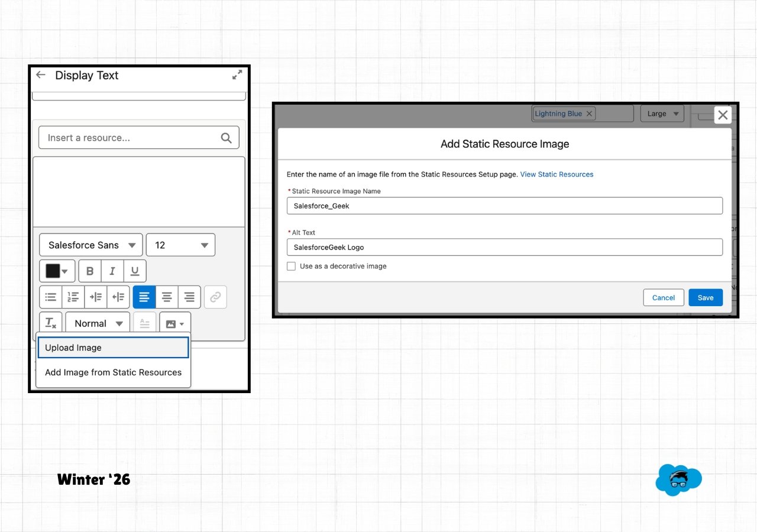Save the static resource image
The image size is (757, 532).
pos(706,297)
